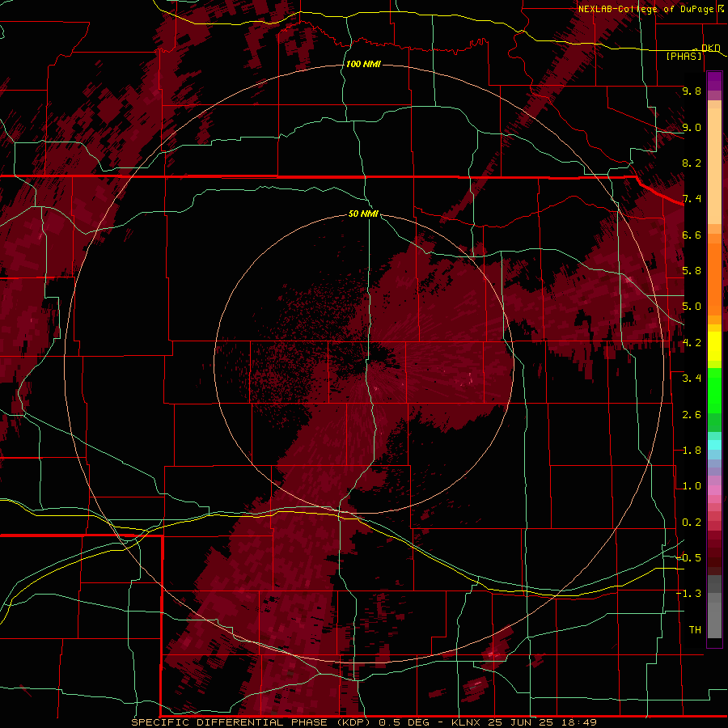Click the 5.8 color scale value
This screenshot has height=728, width=728.
pos(692,271)
